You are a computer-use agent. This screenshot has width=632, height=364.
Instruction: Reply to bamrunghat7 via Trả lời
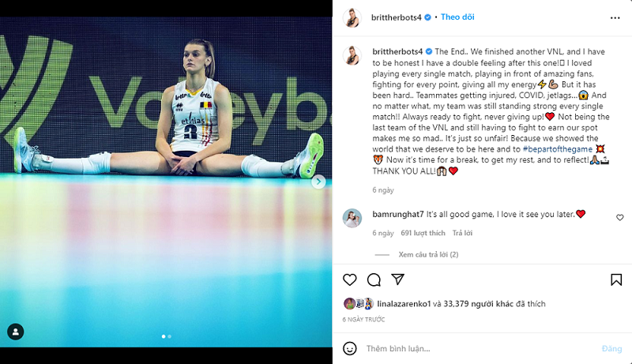pos(462,233)
